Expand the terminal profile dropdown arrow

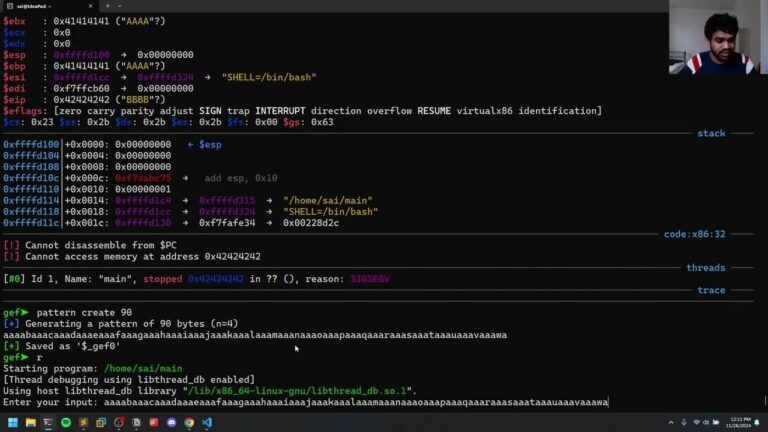point(122,5)
